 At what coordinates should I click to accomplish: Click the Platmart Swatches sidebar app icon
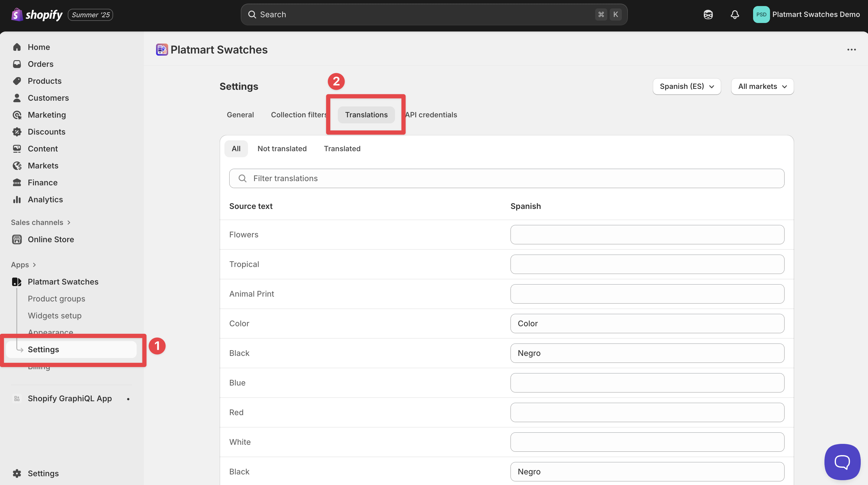17,282
